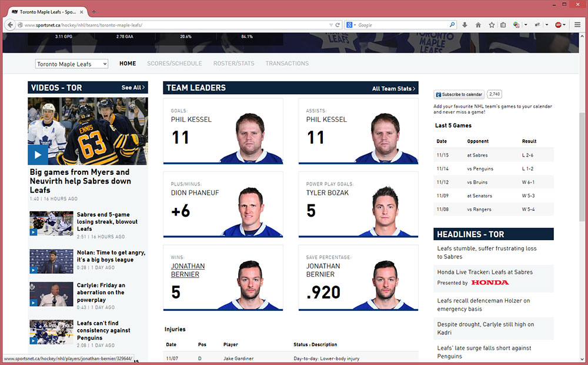Open the ROSTER/STATS tab
This screenshot has width=588, height=365.
coord(233,64)
